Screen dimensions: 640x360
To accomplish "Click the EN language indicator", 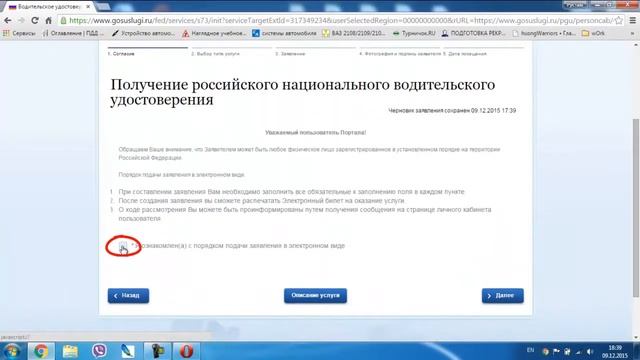I will click(x=530, y=350).
